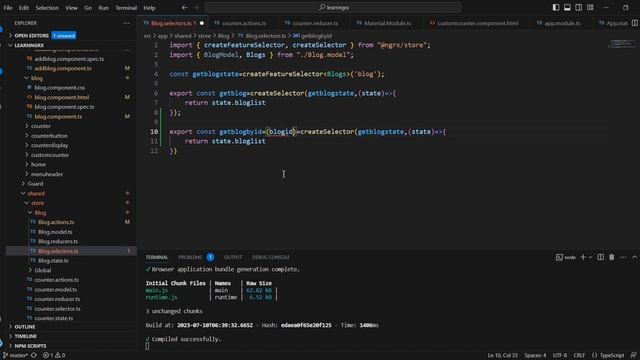Viewport: 640px width, 360px height.
Task: Open the Selection menu
Action: [47, 8]
